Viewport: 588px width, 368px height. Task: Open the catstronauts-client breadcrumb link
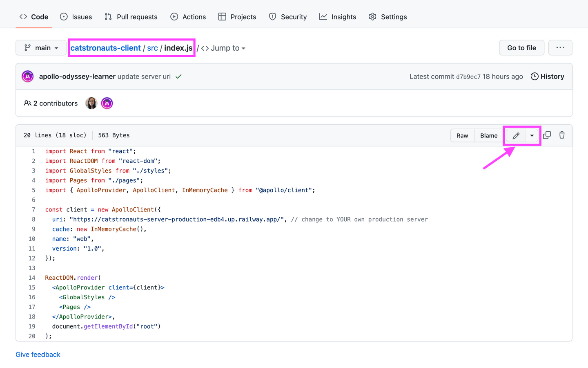click(105, 48)
